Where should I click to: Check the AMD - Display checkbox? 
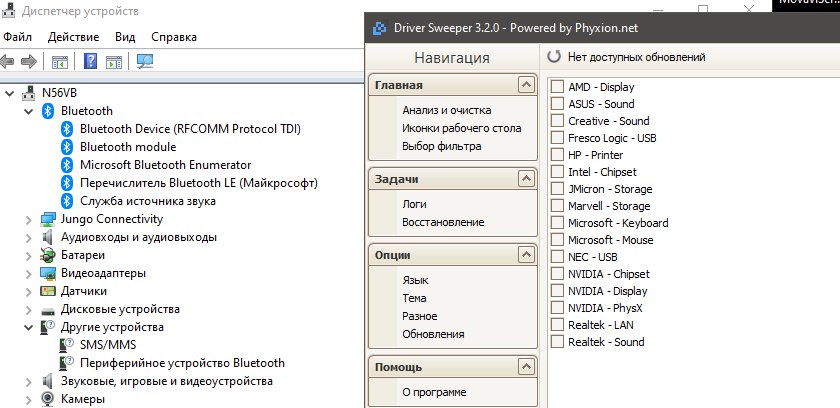(x=558, y=87)
